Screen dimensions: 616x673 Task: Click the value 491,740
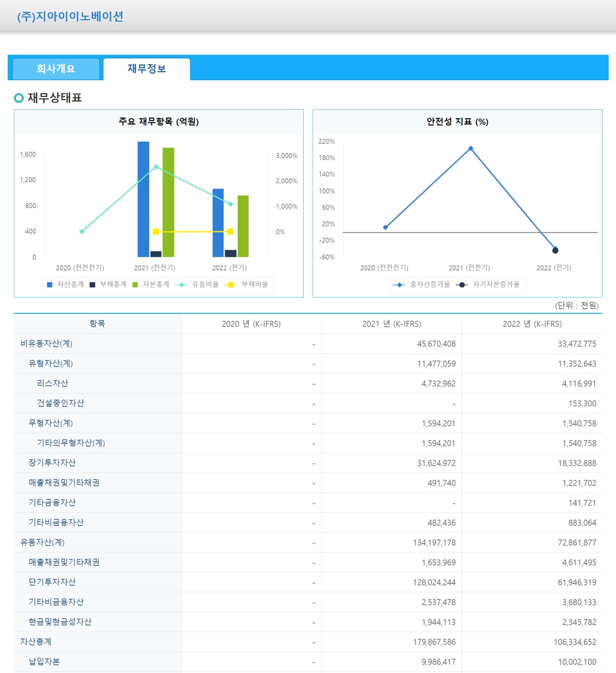441,483
